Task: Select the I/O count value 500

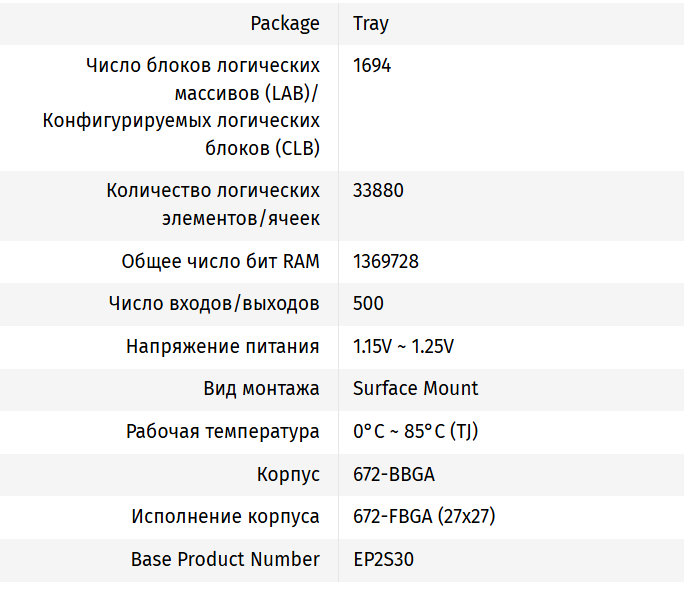Action: (368, 304)
